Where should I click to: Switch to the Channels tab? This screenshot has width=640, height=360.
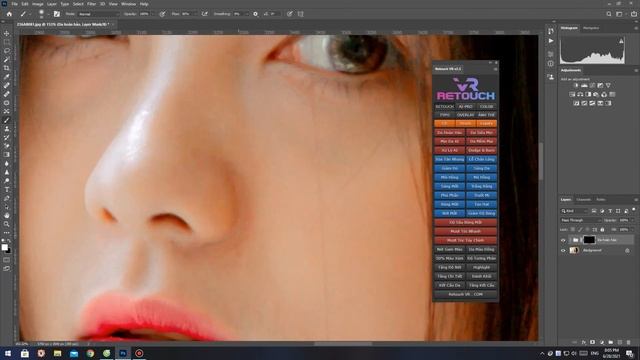tap(583, 200)
